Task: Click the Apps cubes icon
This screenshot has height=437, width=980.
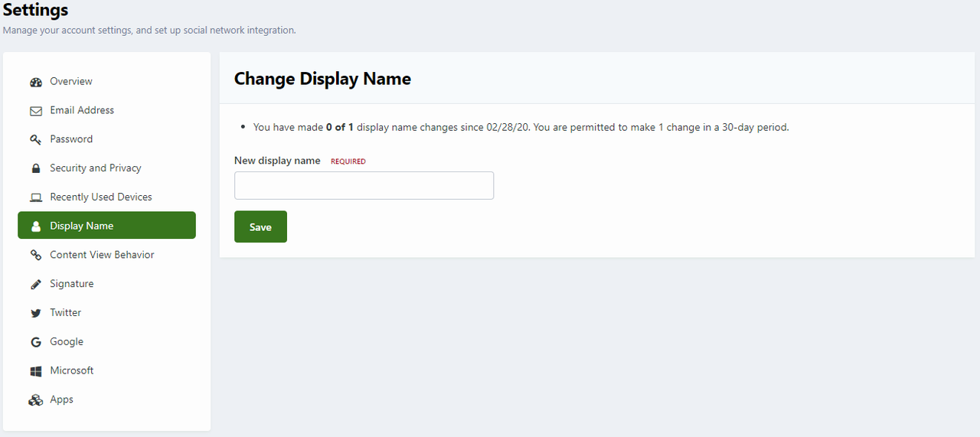Action: [35, 399]
